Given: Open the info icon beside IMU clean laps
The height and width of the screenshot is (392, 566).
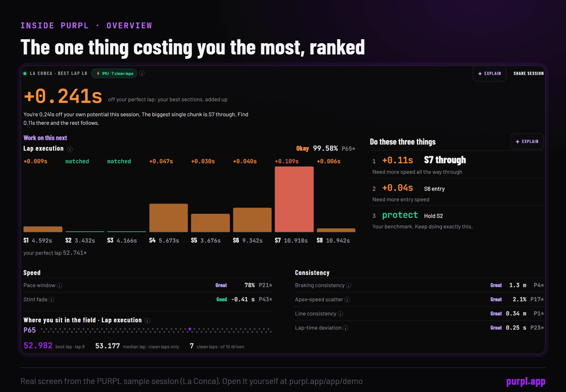Looking at the screenshot, I should coord(142,73).
